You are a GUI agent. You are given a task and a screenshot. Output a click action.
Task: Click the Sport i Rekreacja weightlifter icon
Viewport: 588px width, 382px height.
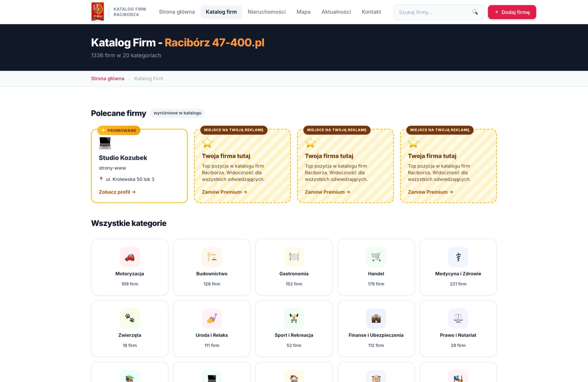pos(294,318)
